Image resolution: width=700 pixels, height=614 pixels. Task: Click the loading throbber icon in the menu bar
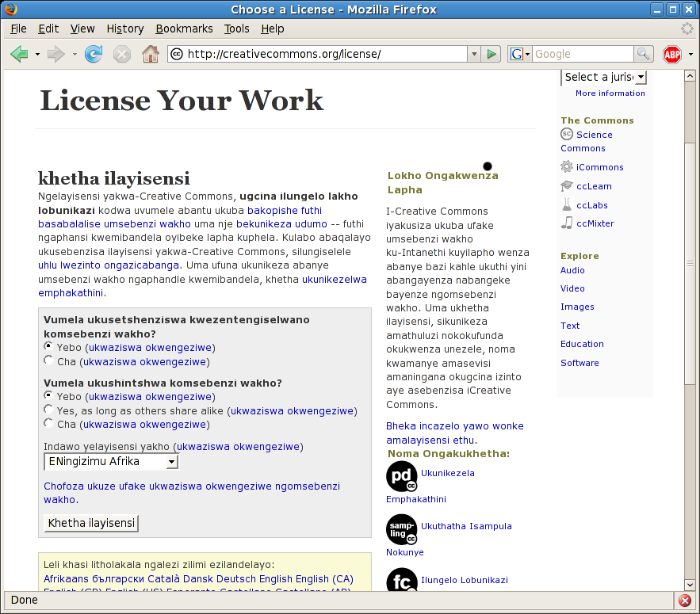coord(687,29)
